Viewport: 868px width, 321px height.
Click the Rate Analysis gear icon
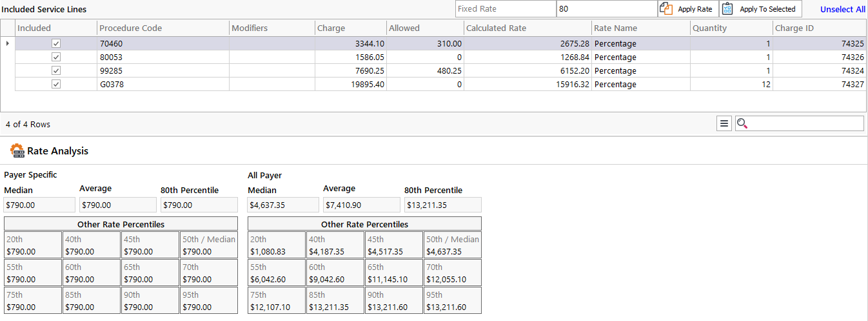[17, 150]
